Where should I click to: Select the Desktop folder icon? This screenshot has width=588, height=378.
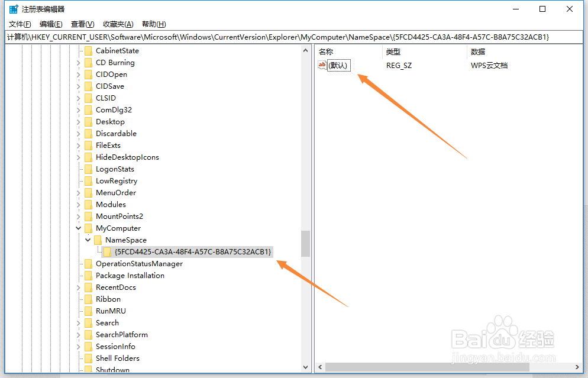click(x=89, y=122)
